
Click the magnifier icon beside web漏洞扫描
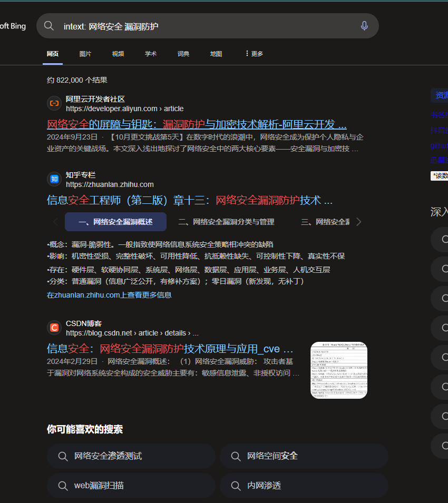pyautogui.click(x=63, y=486)
